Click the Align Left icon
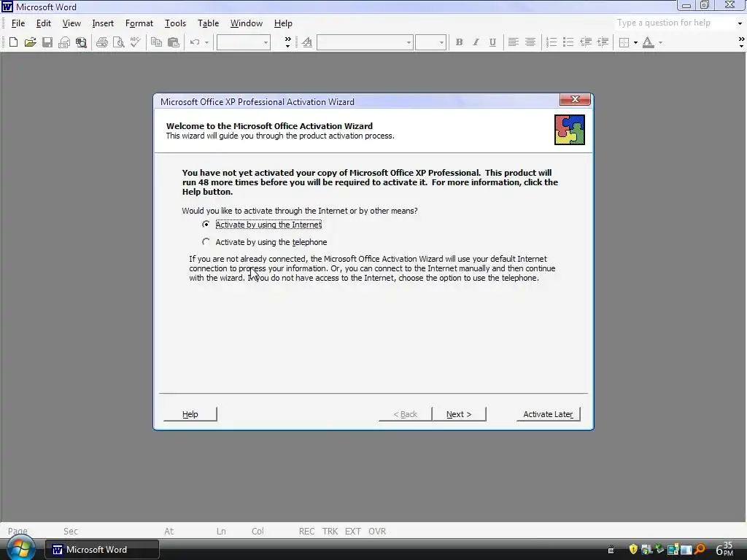Screen dimensions: 747x560 [513, 42]
